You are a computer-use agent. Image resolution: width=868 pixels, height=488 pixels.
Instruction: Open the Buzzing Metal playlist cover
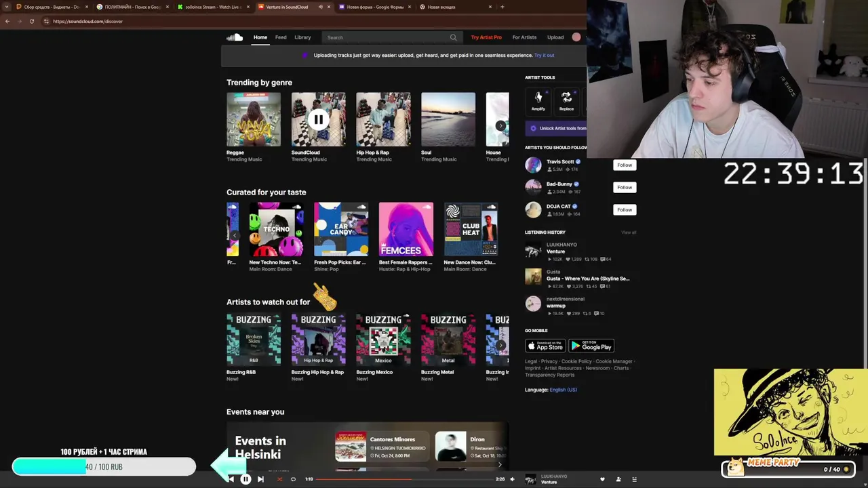[x=448, y=339]
